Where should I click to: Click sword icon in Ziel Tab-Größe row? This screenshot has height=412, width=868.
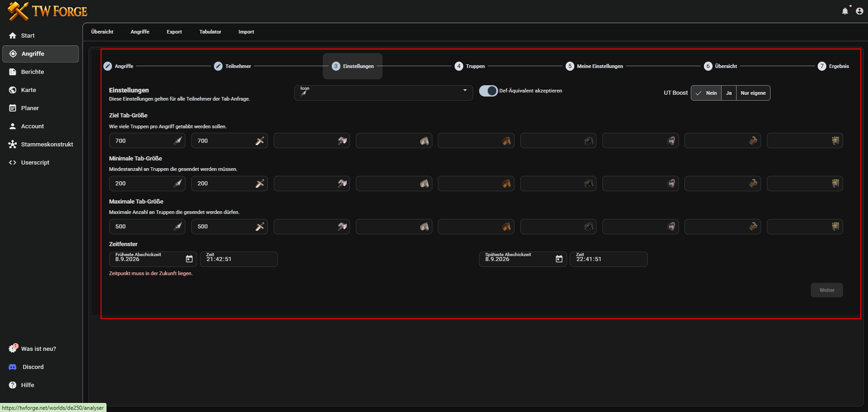[260, 141]
